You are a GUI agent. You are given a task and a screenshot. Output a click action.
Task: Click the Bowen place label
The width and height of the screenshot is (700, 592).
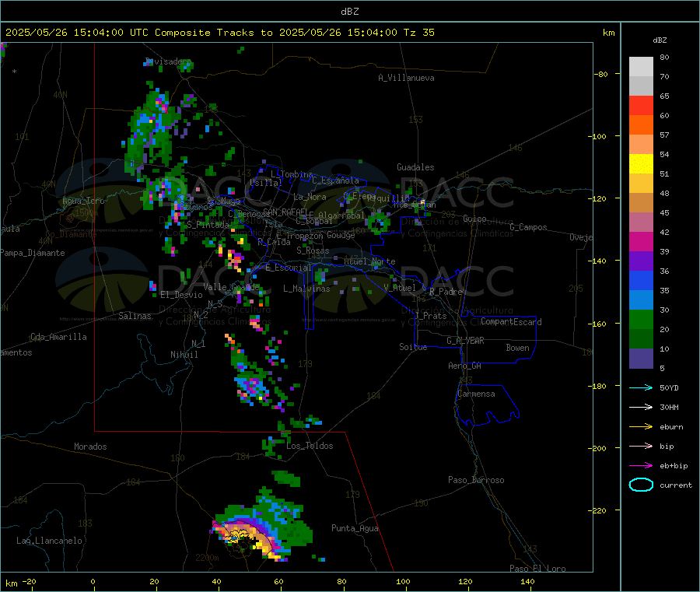pos(517,348)
